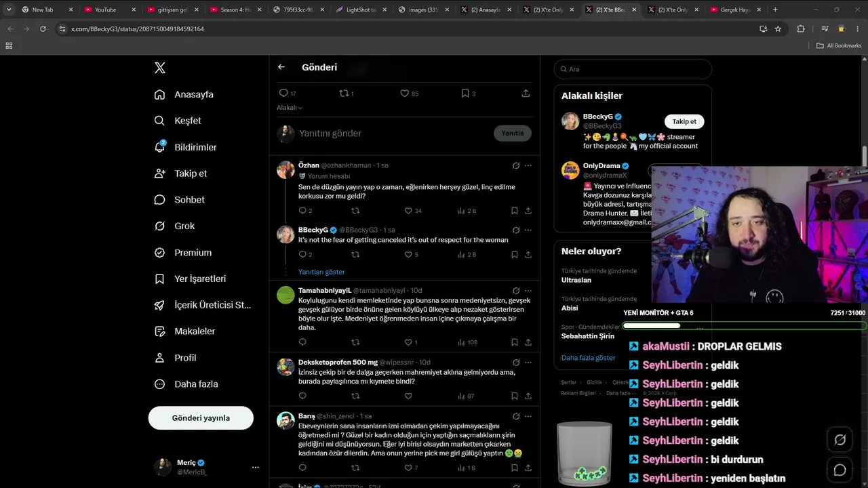Click Daha fazla göster under trends
868x488 pixels.
point(589,358)
